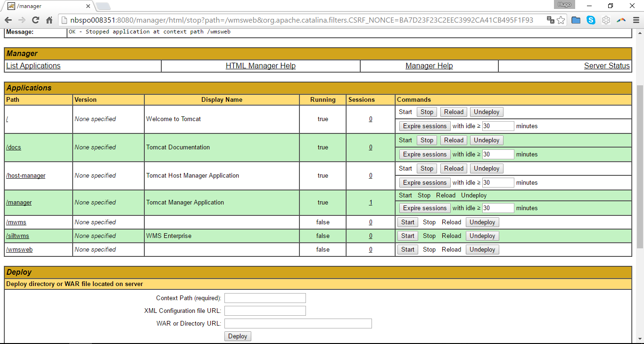
Task: Open the List Applications link
Action: click(33, 66)
